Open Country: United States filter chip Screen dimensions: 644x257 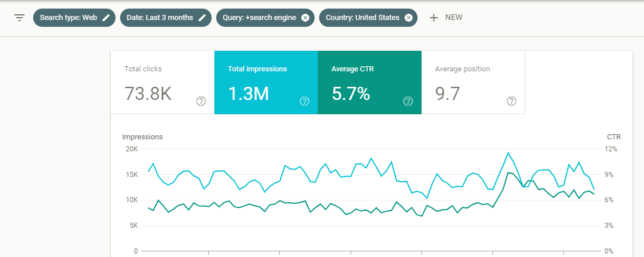point(368,18)
